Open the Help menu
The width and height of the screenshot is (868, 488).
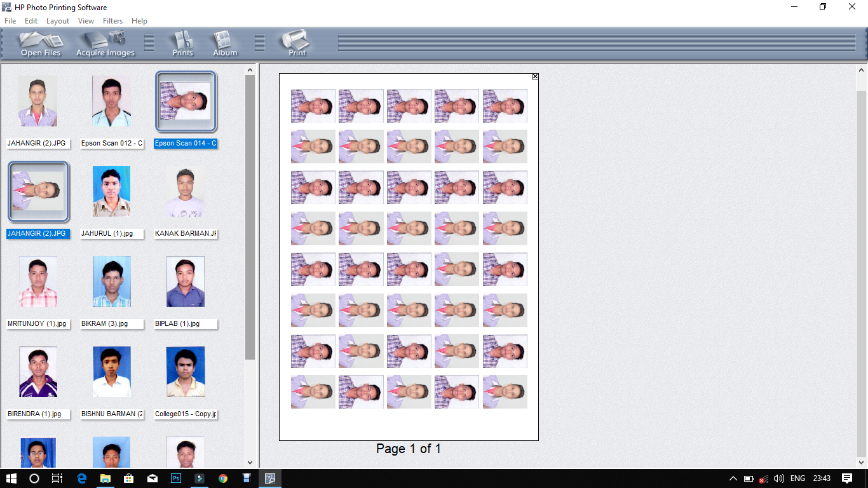(139, 21)
